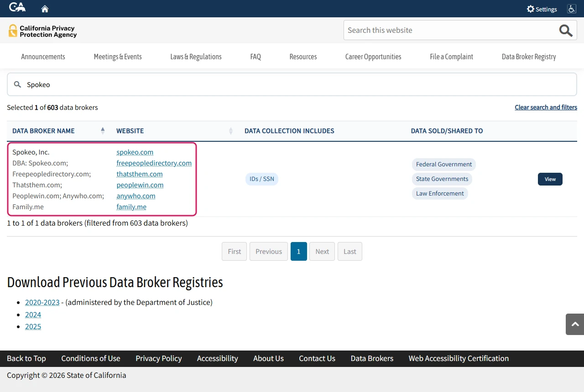Screen dimensions: 584x392
Task: Click the CA.gov logo icon
Action: pos(17,7)
